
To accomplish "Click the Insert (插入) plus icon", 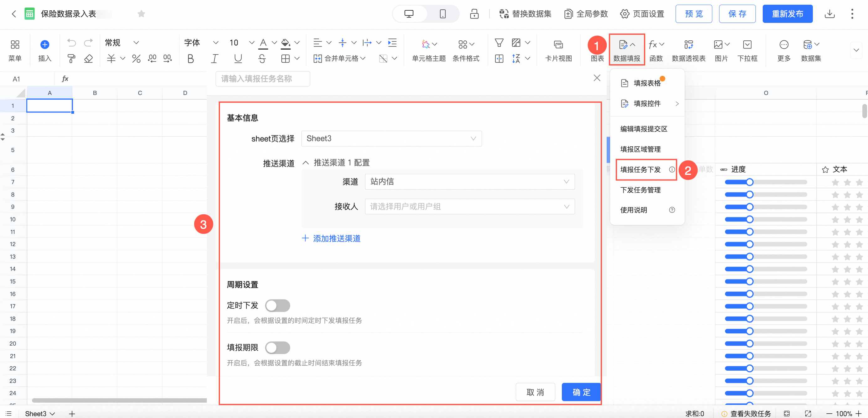I will click(44, 45).
